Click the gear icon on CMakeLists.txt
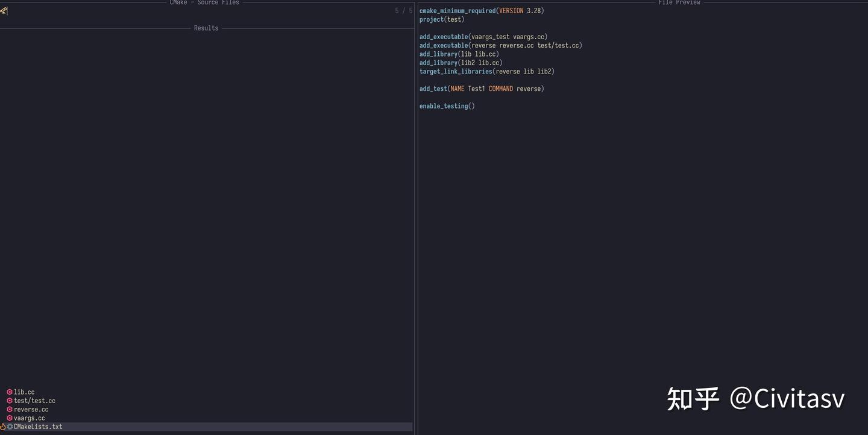868x435 pixels. [x=10, y=427]
